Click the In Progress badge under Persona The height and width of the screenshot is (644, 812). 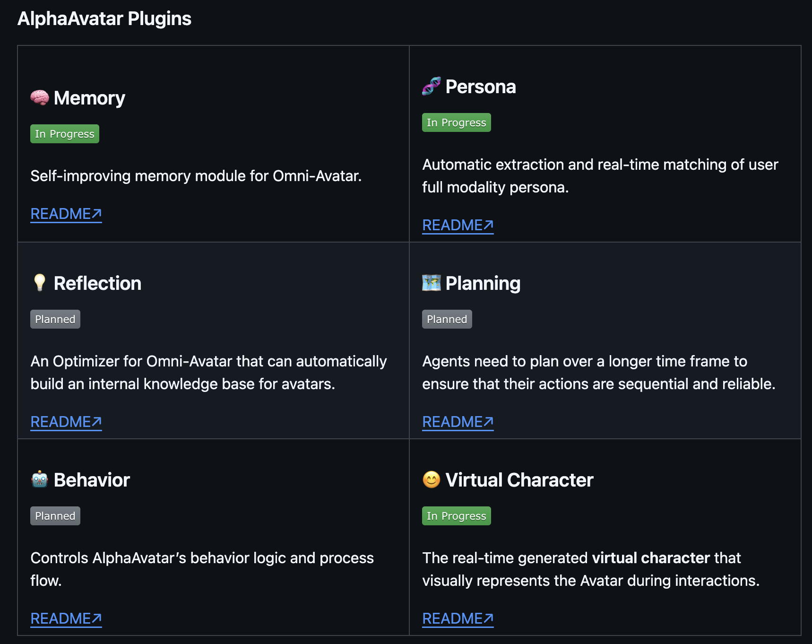[x=457, y=122]
